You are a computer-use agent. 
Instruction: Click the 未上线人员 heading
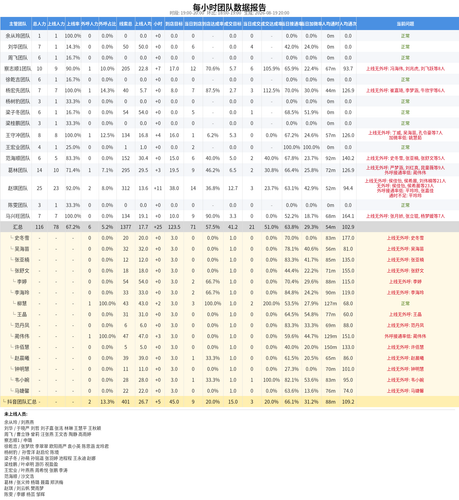tap(16, 414)
